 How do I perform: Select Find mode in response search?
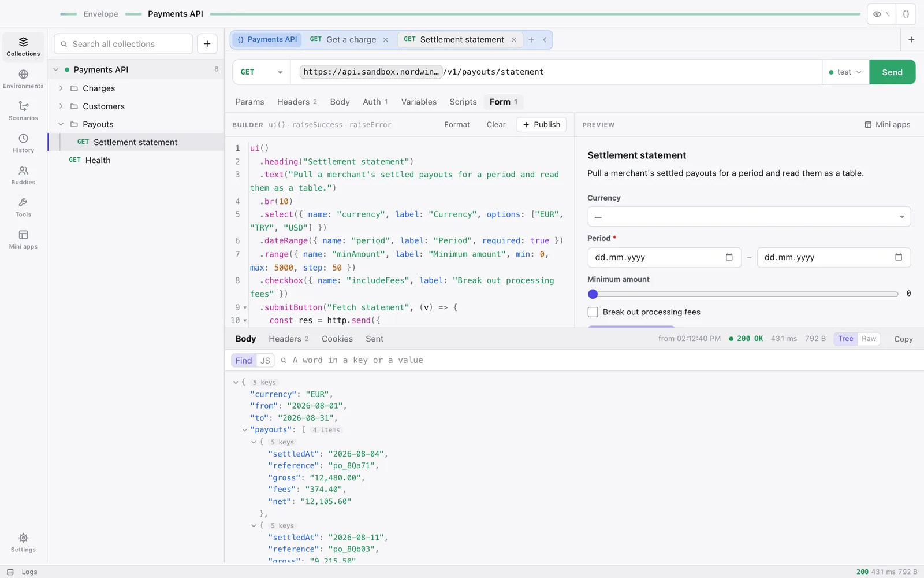[244, 361]
